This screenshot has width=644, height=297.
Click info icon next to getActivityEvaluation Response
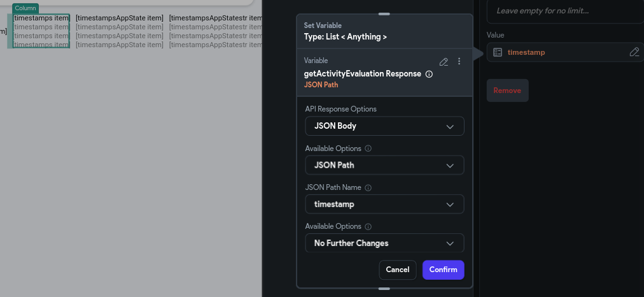[429, 74]
